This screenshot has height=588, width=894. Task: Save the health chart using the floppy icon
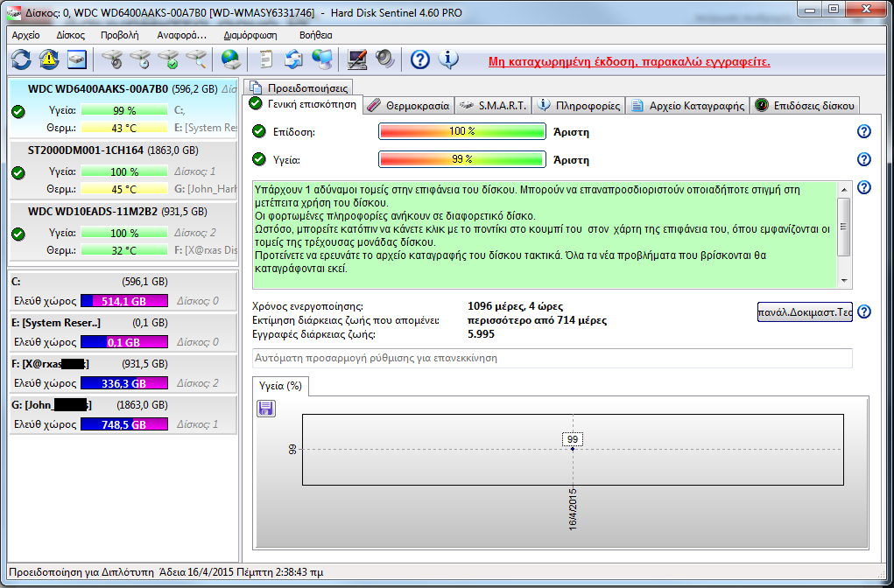point(266,409)
